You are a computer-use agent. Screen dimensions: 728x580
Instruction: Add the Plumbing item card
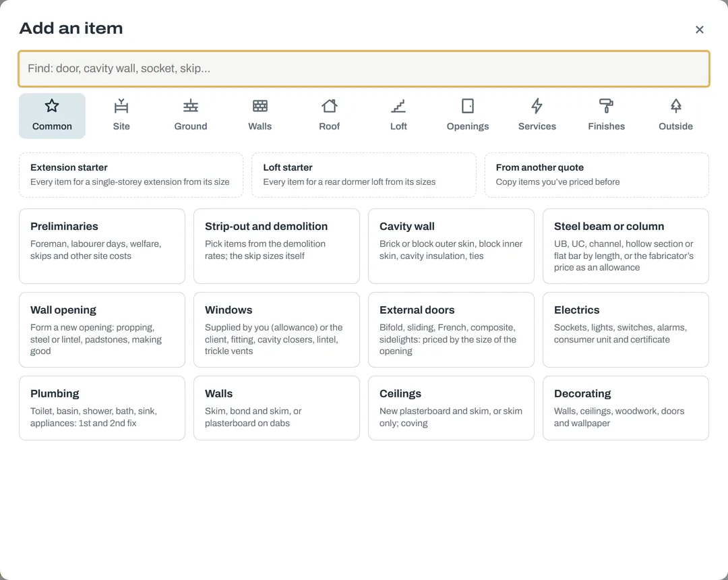point(102,408)
